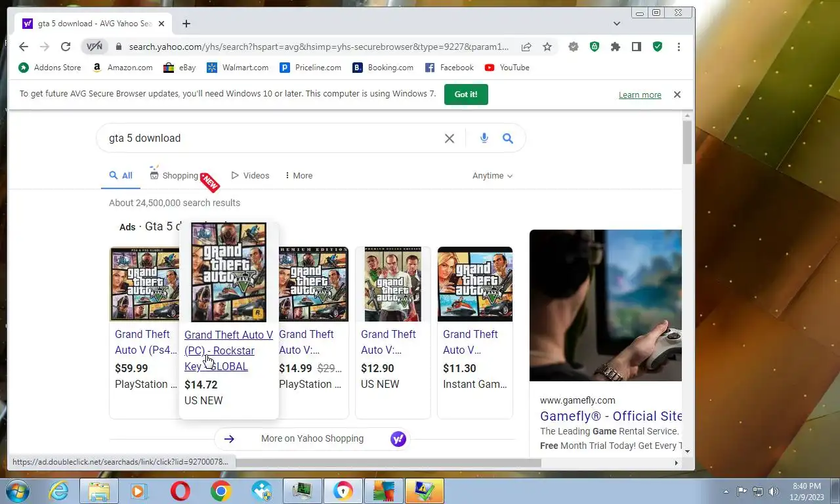Image resolution: width=840 pixels, height=504 pixels.
Task: Open the eBay bookmark
Action: 180,68
